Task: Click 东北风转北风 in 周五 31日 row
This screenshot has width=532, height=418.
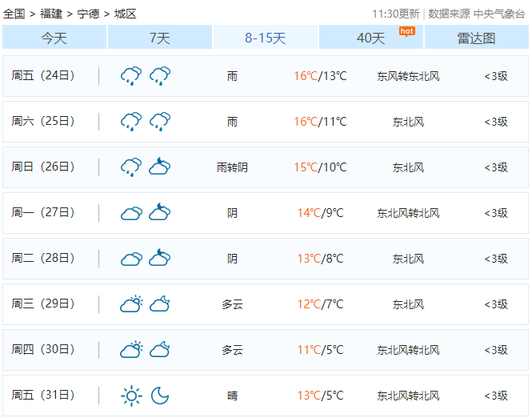Action: 408,396
